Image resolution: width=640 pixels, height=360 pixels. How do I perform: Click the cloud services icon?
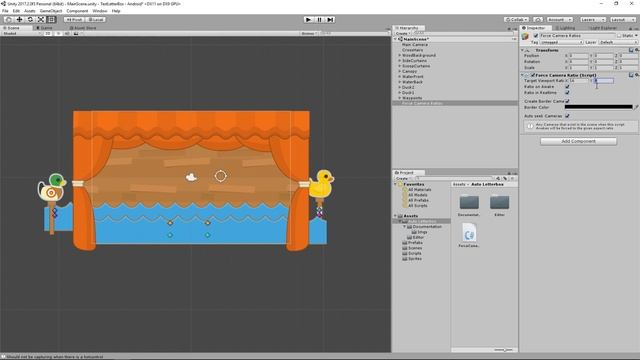tap(538, 20)
